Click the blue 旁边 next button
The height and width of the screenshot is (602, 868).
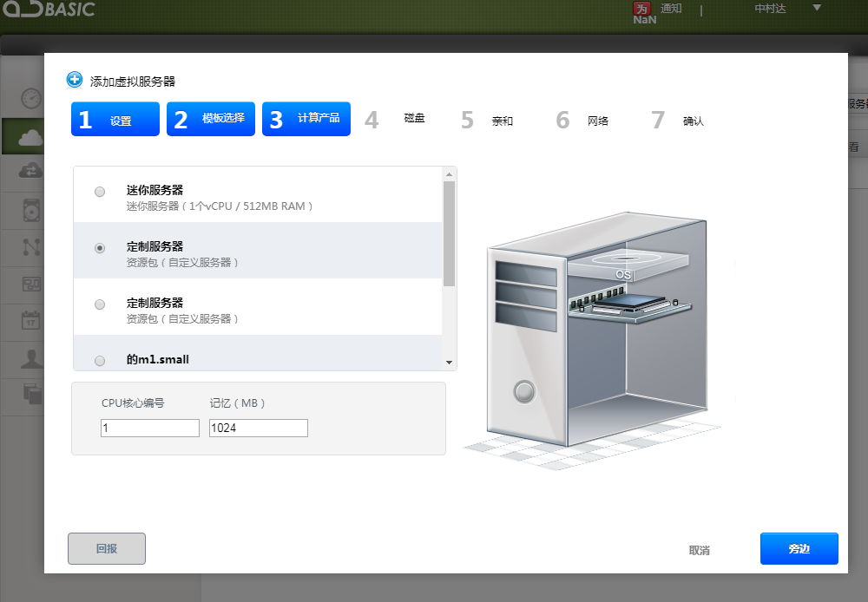799,549
